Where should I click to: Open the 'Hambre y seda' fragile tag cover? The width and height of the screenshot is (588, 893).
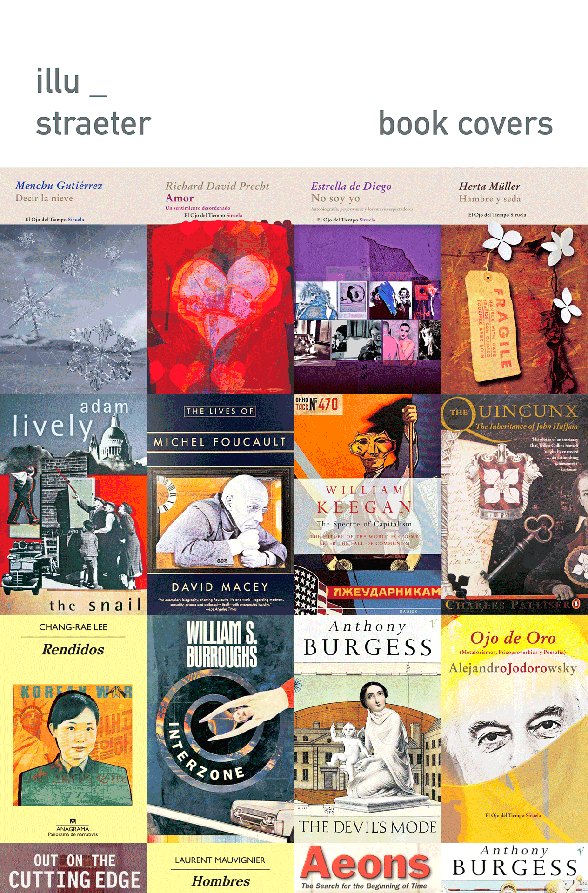(514, 281)
